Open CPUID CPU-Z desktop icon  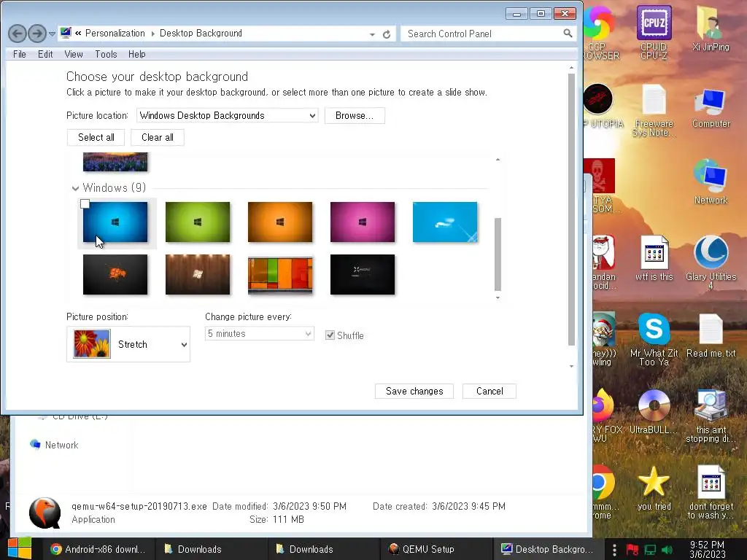(654, 32)
